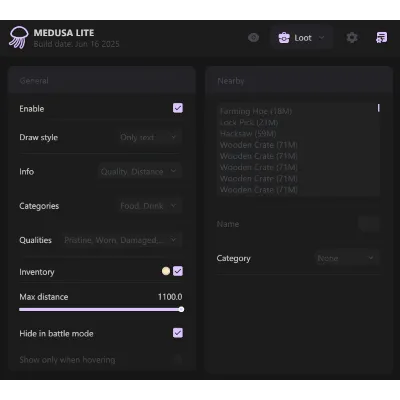400x400 pixels.
Task: Click the MEDUSA LITE title text
Action: point(64,33)
